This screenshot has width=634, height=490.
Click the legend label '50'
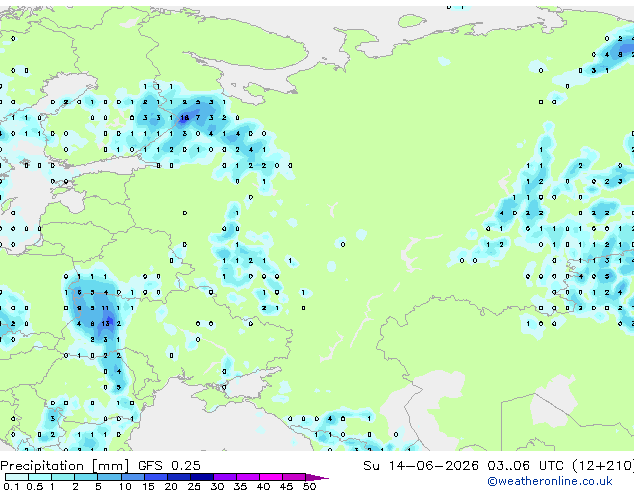tap(309, 486)
